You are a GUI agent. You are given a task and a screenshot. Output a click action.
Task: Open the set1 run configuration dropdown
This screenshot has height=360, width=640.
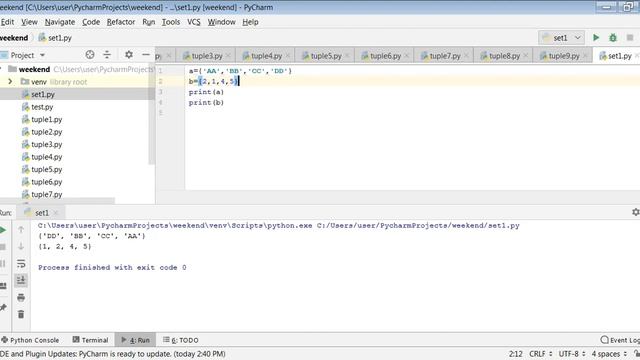click(561, 38)
